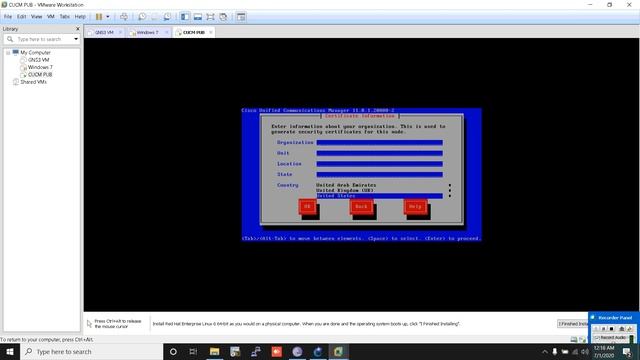The image size is (640, 360).
Task: Click the country list scrollbar
Action: [450, 191]
